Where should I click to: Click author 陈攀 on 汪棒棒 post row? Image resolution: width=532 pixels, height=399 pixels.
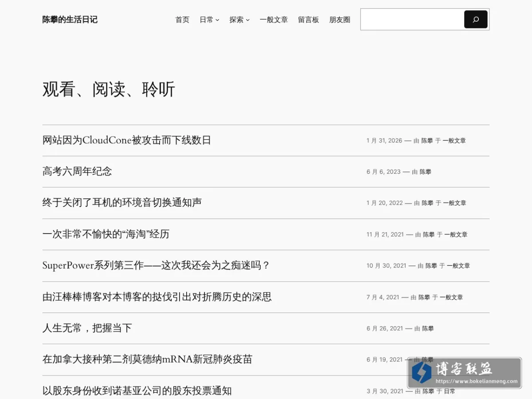424,297
